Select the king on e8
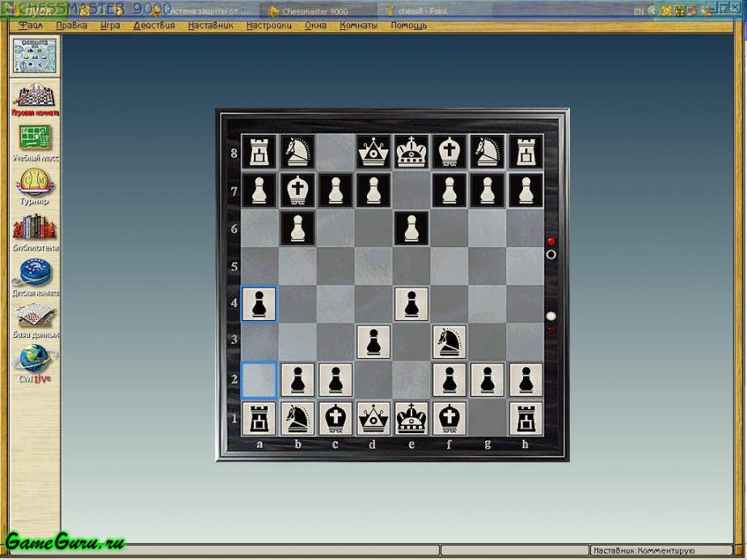Viewport: 747px width, 560px height. pyautogui.click(x=411, y=151)
